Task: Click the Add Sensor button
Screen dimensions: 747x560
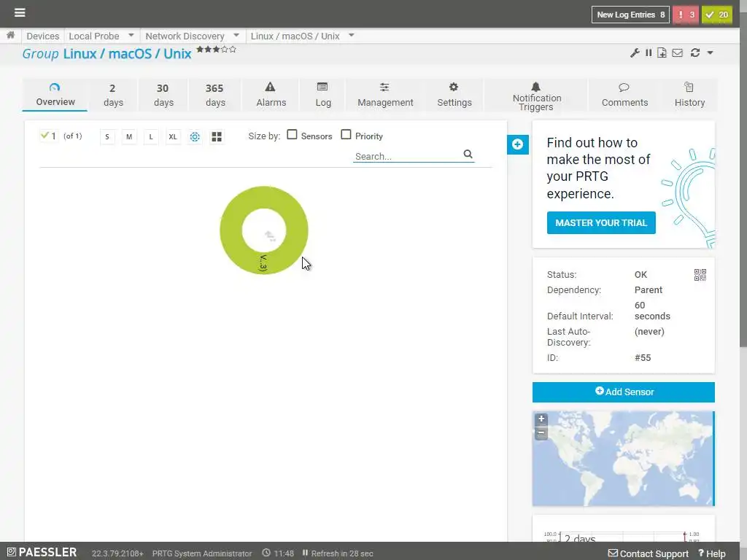Action: tap(623, 392)
